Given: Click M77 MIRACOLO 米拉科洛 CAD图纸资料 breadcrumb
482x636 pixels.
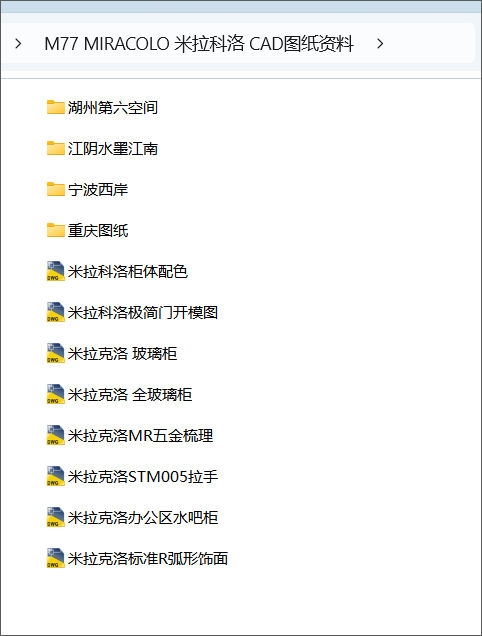Looking at the screenshot, I should (x=199, y=43).
